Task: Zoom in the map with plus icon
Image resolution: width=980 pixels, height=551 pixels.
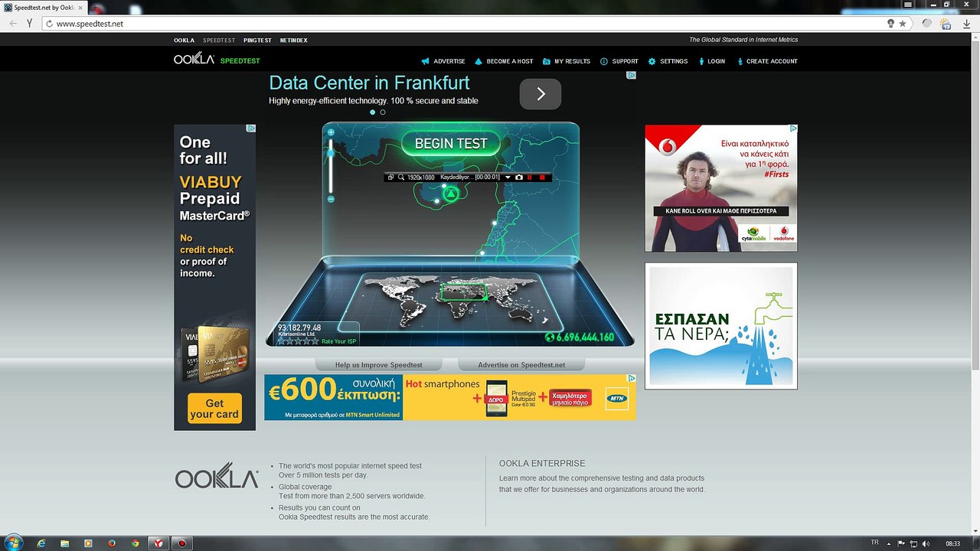Action: (x=331, y=132)
